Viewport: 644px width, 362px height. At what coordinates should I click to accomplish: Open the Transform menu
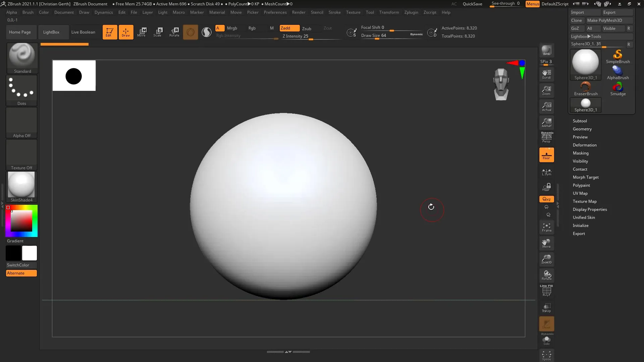(389, 12)
